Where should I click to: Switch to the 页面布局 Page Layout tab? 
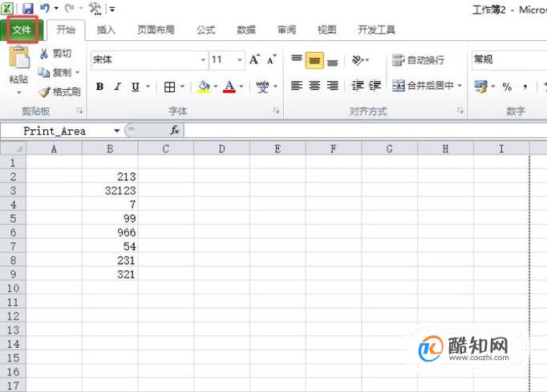tap(156, 30)
